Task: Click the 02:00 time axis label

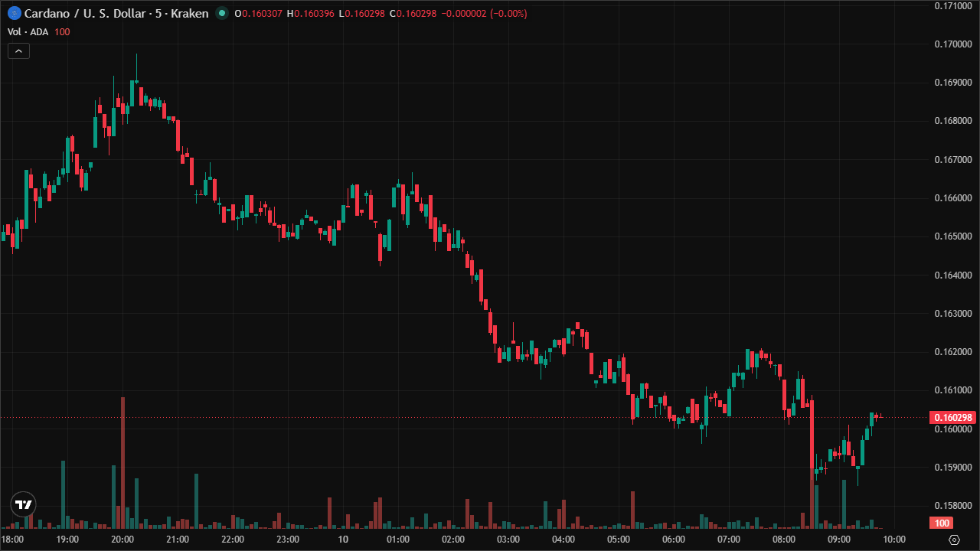Action: click(x=453, y=540)
